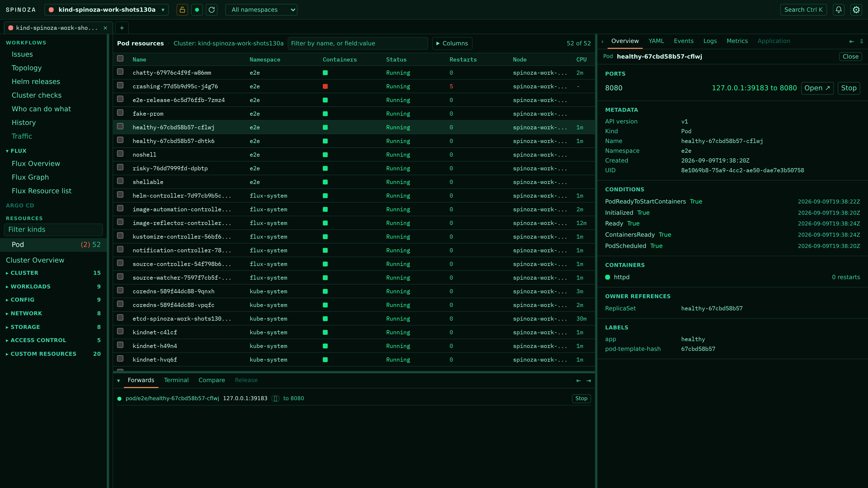The height and width of the screenshot is (488, 868).
Task: Open the settings gear icon
Action: click(856, 10)
